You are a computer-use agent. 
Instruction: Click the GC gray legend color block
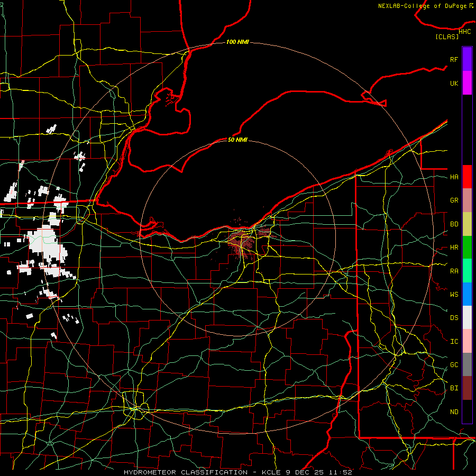pos(467,364)
